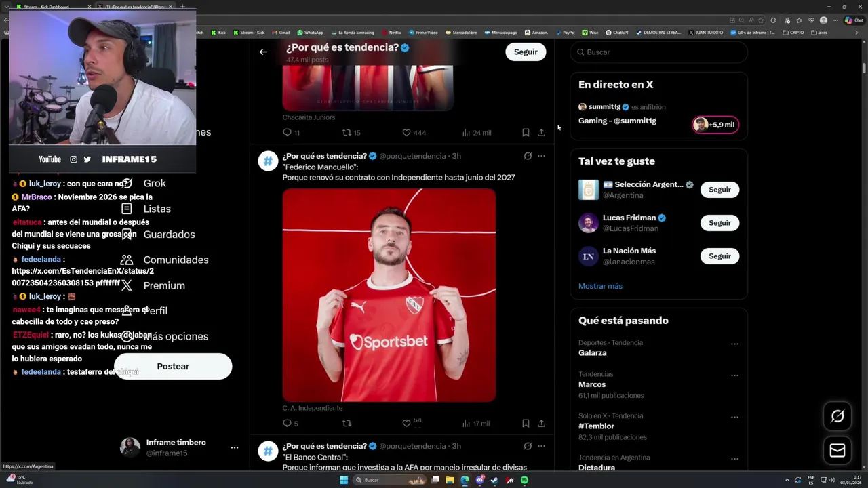868x488 pixels.
Task: Click the Postear button
Action: click(173, 366)
